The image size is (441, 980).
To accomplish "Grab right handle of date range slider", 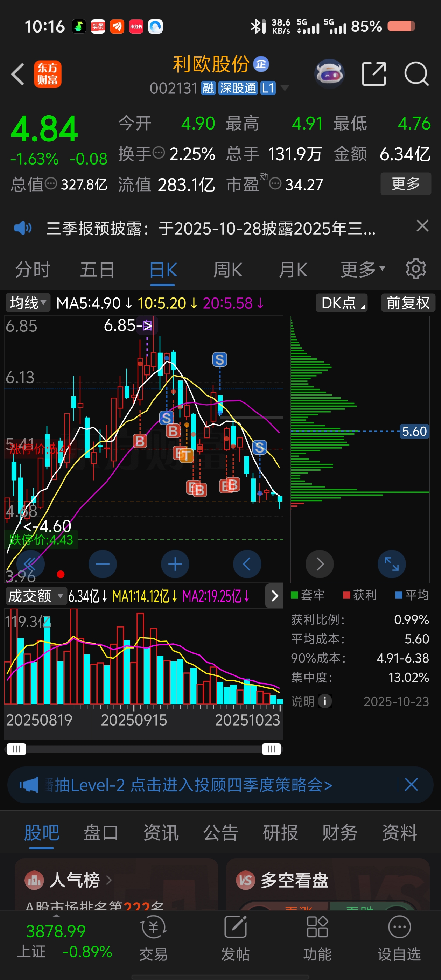I will pyautogui.click(x=271, y=749).
